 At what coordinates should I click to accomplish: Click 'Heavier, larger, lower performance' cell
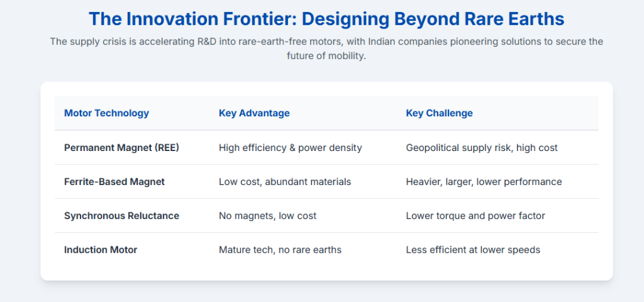click(x=484, y=182)
